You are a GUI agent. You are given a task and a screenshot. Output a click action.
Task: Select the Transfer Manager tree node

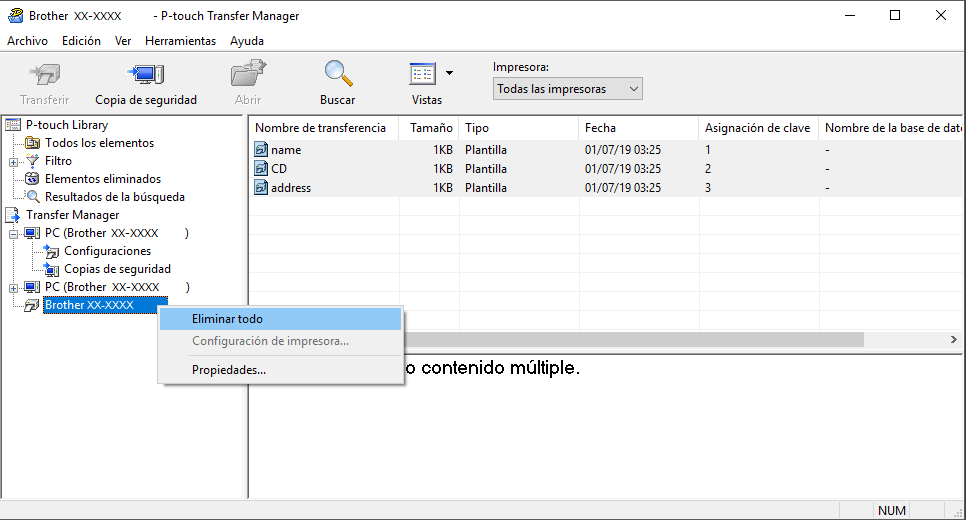pyautogui.click(x=72, y=215)
